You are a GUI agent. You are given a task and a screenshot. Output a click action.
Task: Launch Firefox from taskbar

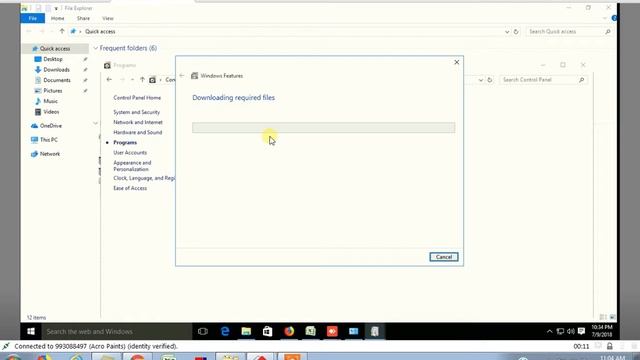tap(289, 331)
